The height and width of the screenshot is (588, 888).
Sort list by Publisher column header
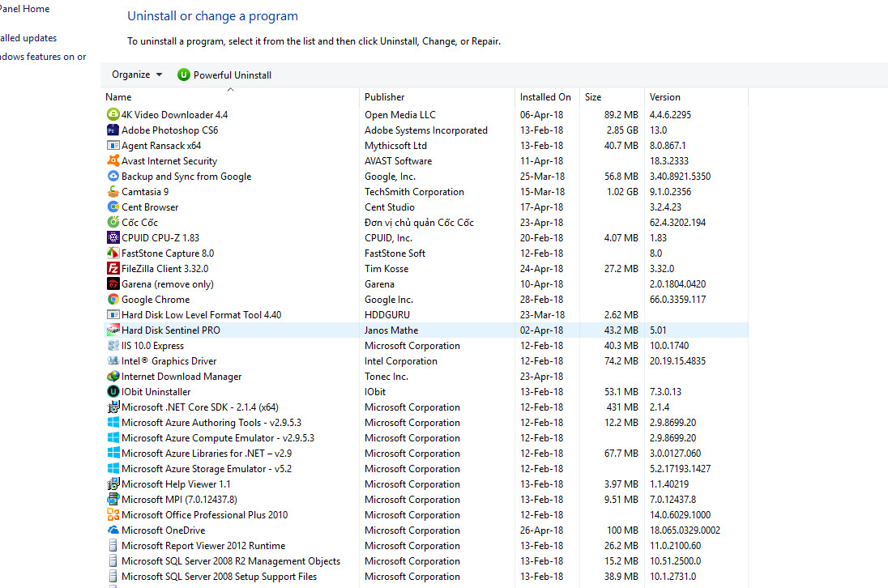tap(437, 96)
